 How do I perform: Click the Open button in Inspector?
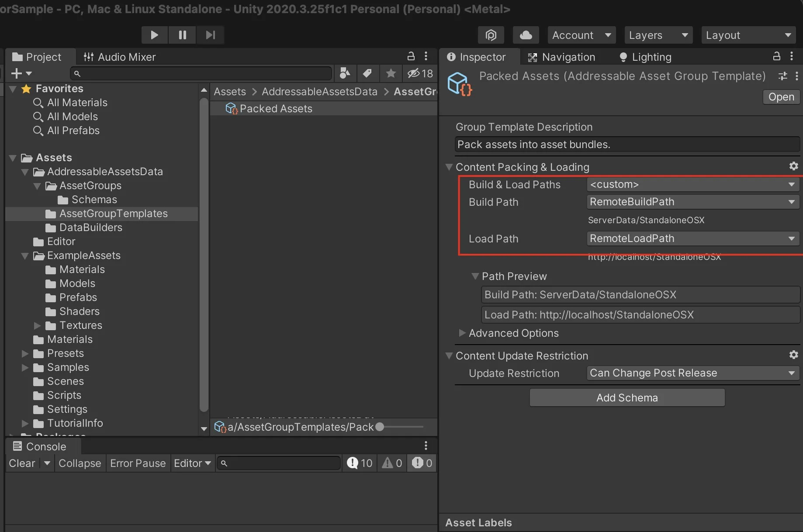tap(781, 97)
